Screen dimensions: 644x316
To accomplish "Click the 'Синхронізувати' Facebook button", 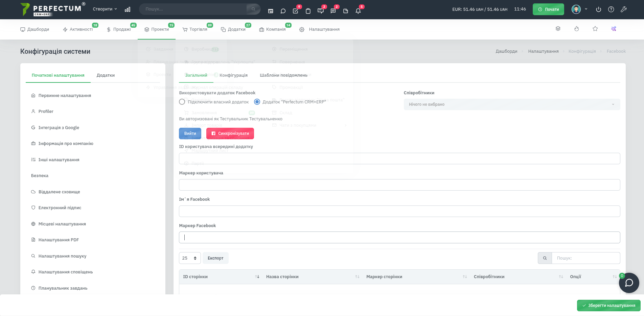I will (x=230, y=133).
